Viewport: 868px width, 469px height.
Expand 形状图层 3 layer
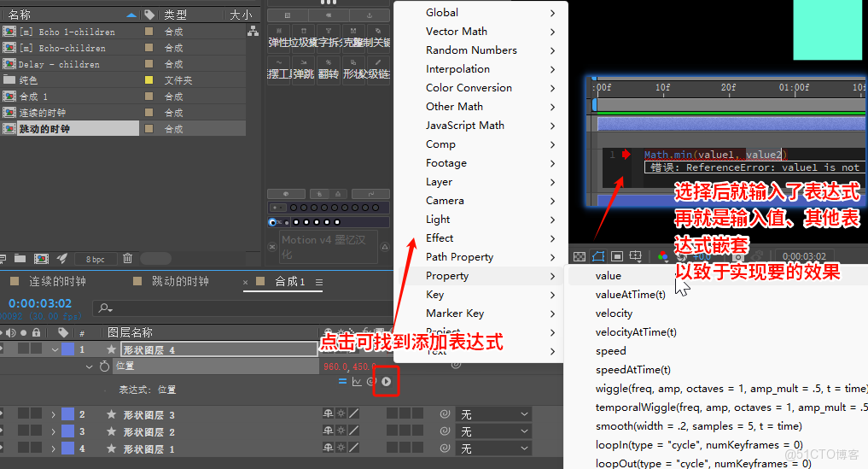click(53, 414)
